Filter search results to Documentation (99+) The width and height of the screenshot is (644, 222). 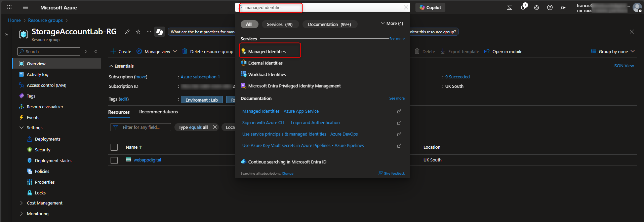[x=329, y=24]
